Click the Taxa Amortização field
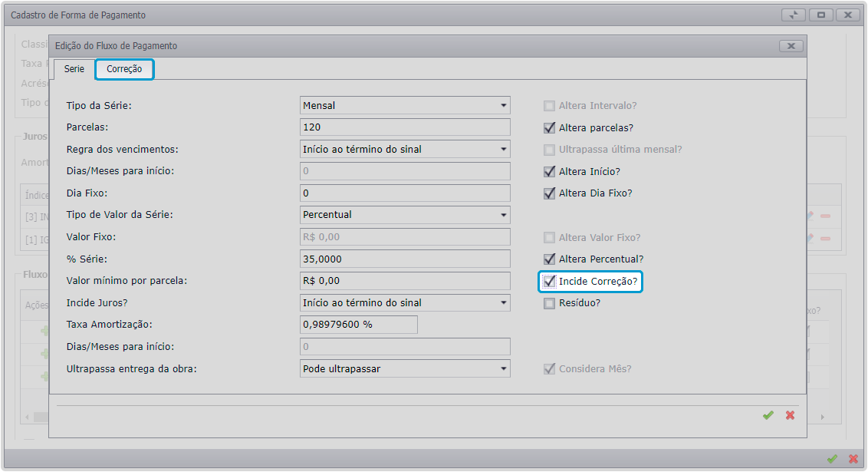The image size is (868, 472). (359, 325)
